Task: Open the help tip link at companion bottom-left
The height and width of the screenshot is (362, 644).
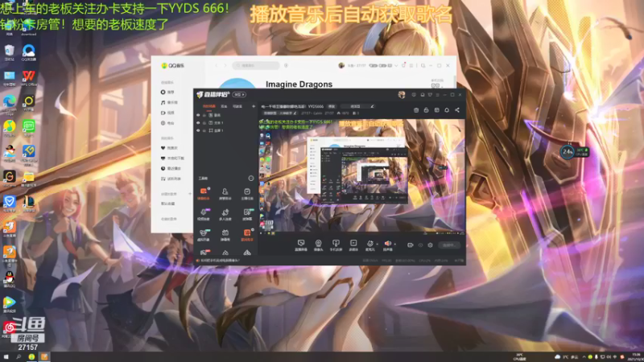Action: (x=220, y=260)
